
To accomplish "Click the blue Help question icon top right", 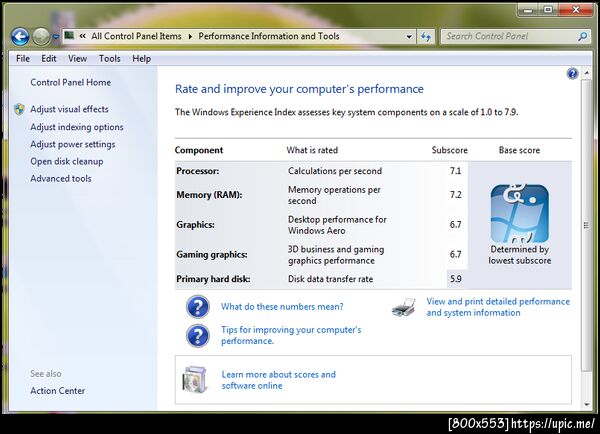I will [x=572, y=73].
